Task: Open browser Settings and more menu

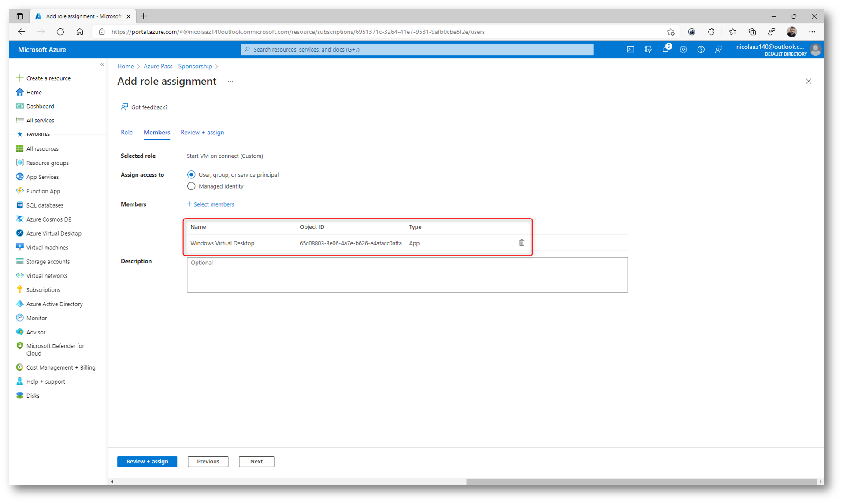Action: click(812, 32)
